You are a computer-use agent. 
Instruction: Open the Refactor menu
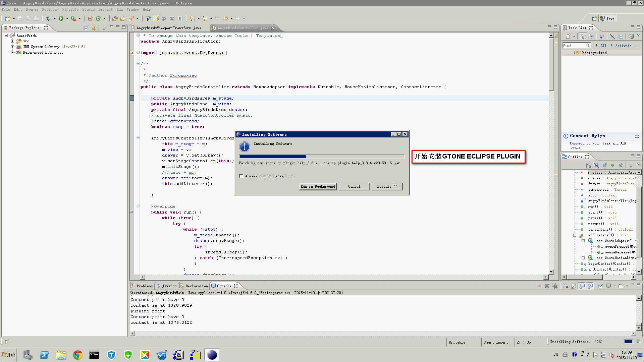pyautogui.click(x=50, y=9)
